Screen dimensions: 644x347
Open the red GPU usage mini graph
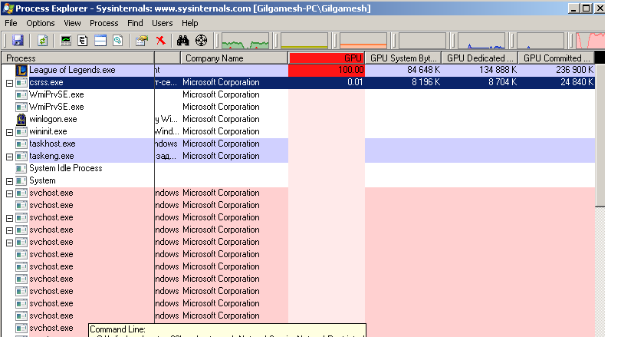tap(590, 41)
